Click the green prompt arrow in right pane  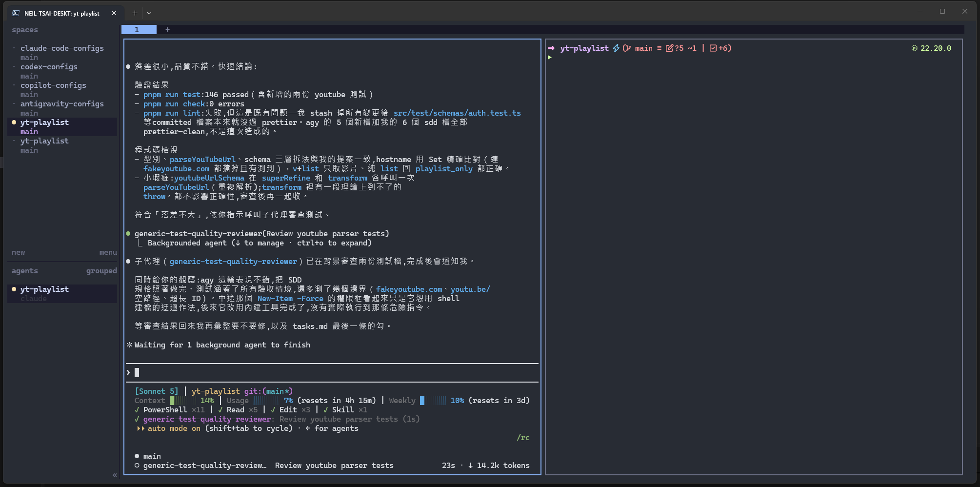pyautogui.click(x=550, y=58)
